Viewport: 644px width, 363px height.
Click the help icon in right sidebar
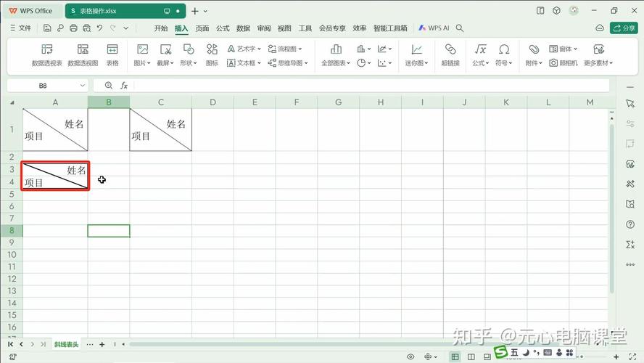click(x=630, y=224)
